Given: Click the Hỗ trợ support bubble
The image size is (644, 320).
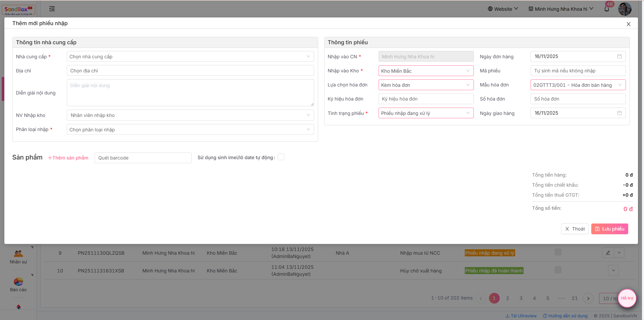Looking at the screenshot, I should tap(627, 298).
